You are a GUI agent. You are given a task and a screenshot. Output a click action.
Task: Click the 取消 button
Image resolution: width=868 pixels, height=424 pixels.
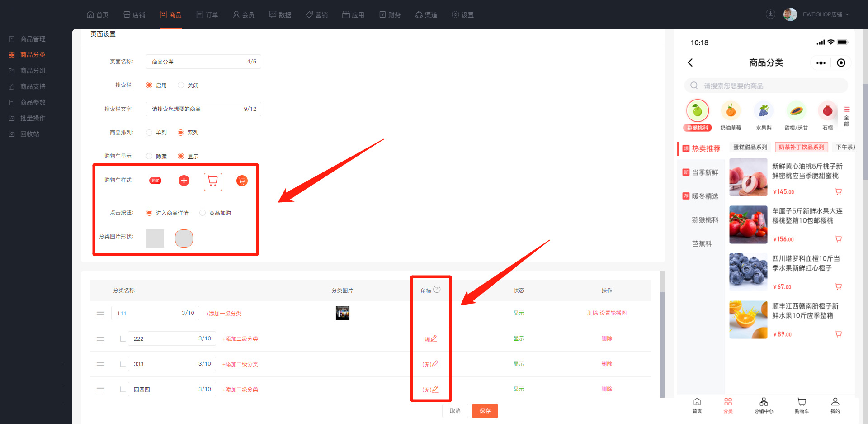455,411
